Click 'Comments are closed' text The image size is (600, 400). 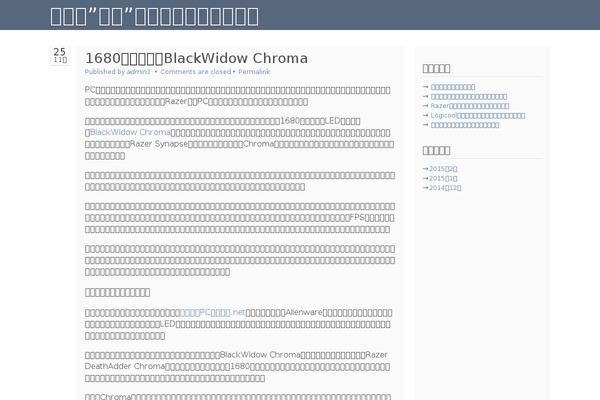[x=196, y=72]
